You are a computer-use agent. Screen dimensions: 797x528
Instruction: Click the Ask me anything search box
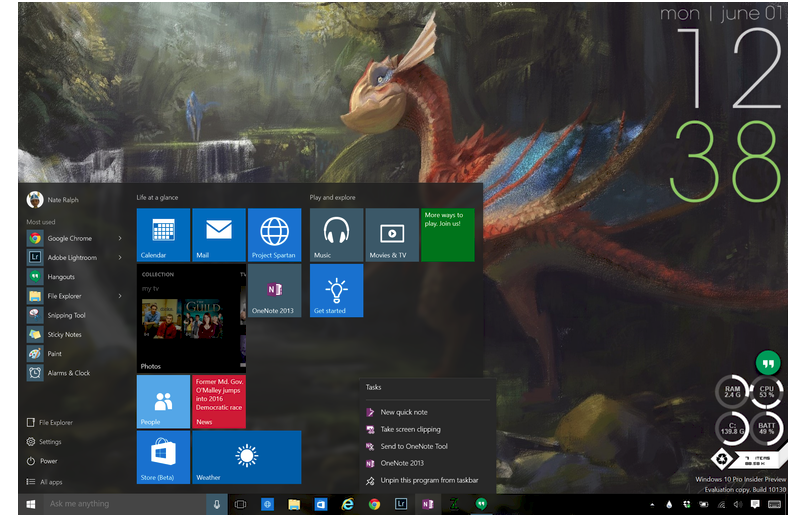(125, 504)
